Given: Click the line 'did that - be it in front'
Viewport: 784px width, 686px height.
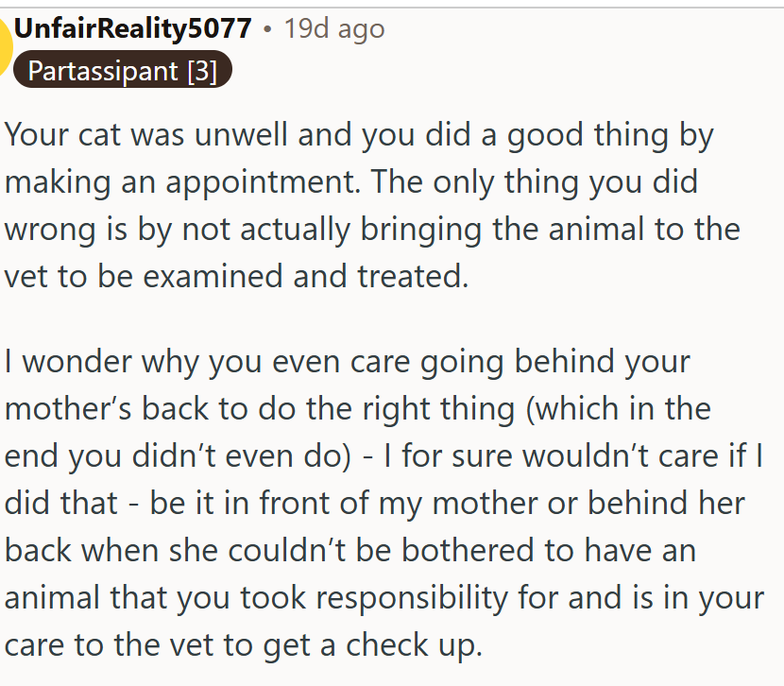Looking at the screenshot, I should [375, 503].
